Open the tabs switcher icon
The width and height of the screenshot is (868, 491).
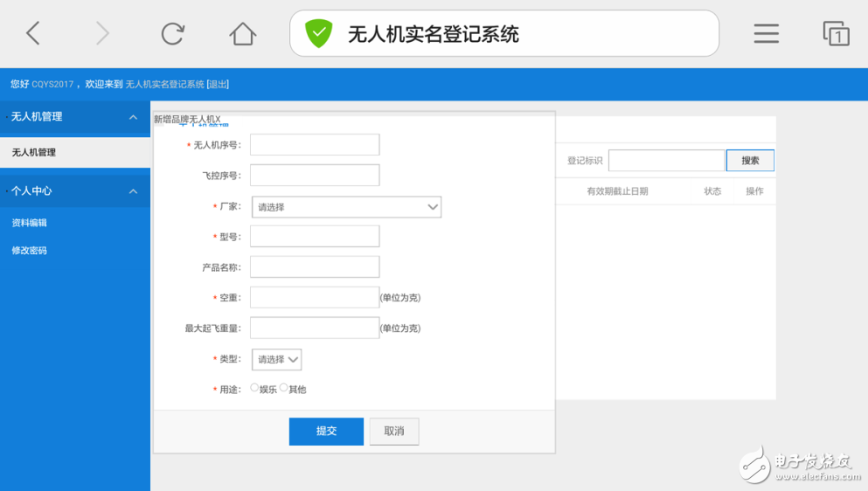836,34
